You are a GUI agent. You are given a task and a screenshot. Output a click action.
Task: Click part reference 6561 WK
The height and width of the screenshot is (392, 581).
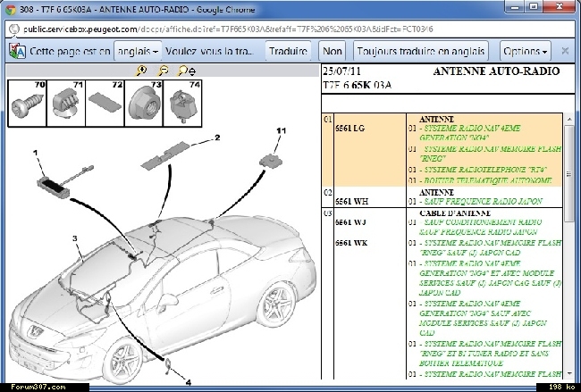[x=351, y=243]
